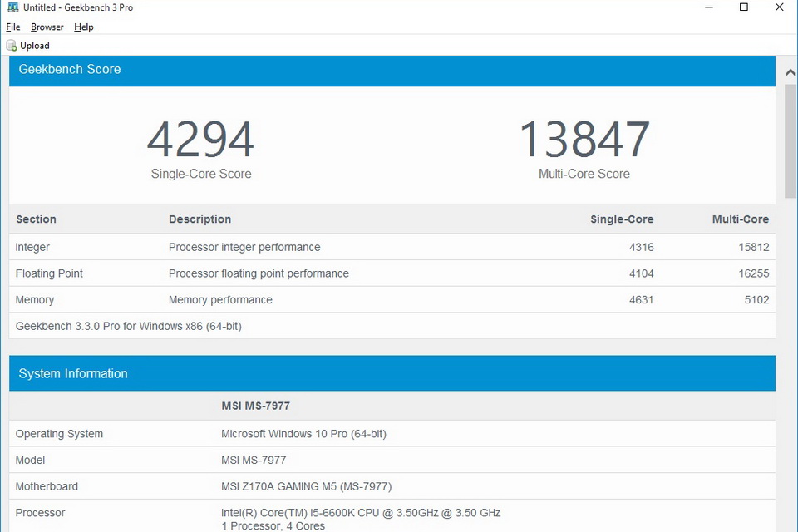The height and width of the screenshot is (532, 798).
Task: Click the Multi-Core score 13847
Action: pyautogui.click(x=584, y=140)
